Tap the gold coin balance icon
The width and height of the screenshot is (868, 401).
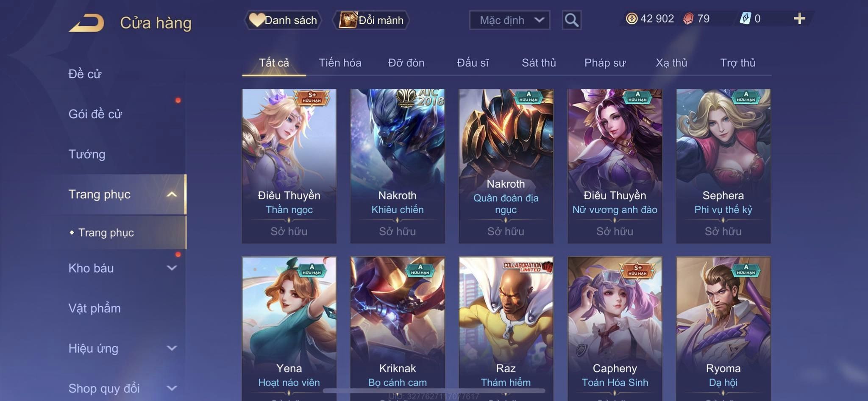pyautogui.click(x=632, y=19)
